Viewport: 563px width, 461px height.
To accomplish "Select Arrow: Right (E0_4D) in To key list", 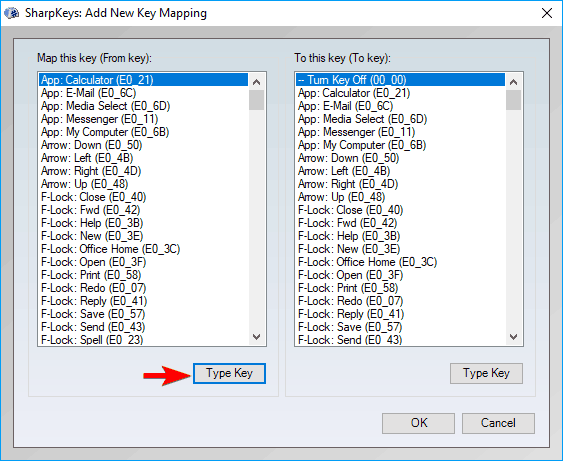I will coord(400,184).
